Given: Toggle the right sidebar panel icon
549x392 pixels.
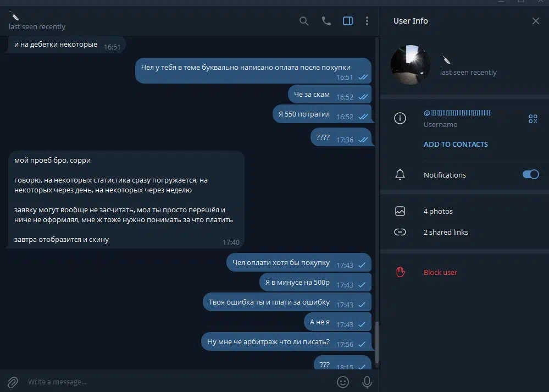Looking at the screenshot, I should pyautogui.click(x=348, y=21).
